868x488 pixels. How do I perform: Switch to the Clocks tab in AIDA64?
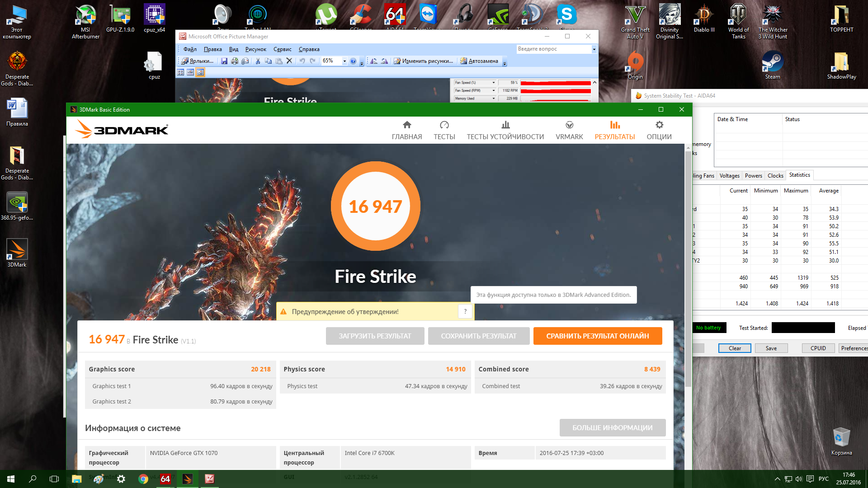[x=775, y=176]
